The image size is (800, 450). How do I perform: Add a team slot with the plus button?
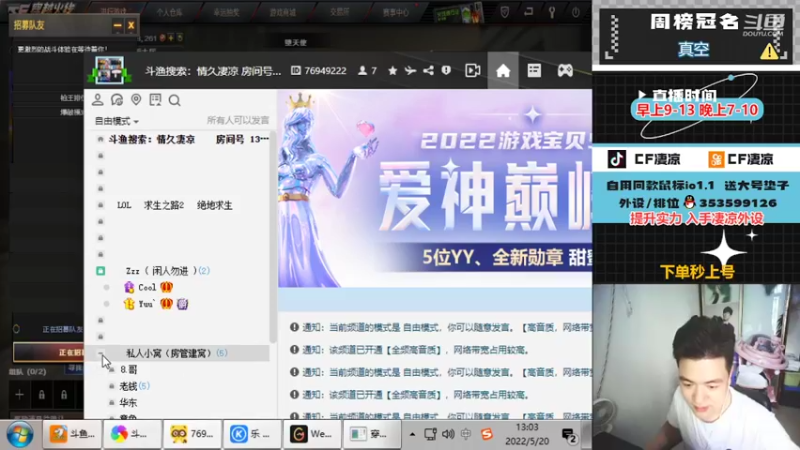point(19,394)
